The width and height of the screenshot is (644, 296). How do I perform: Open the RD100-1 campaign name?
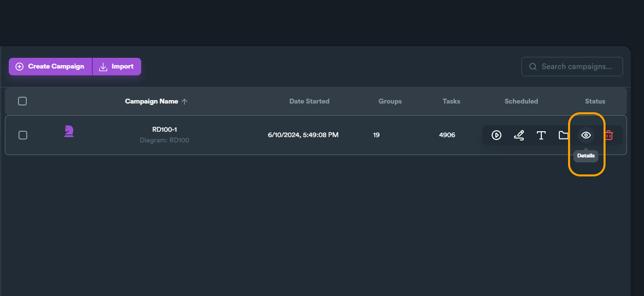(x=165, y=129)
